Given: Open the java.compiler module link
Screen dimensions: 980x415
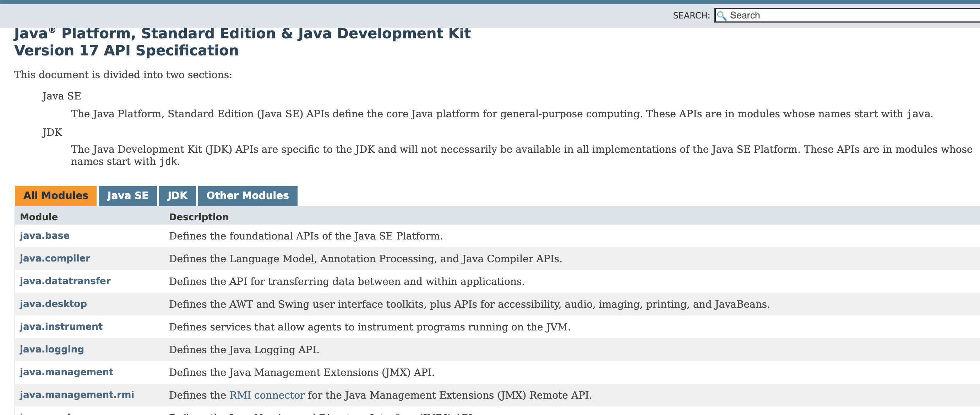Looking at the screenshot, I should [x=55, y=259].
